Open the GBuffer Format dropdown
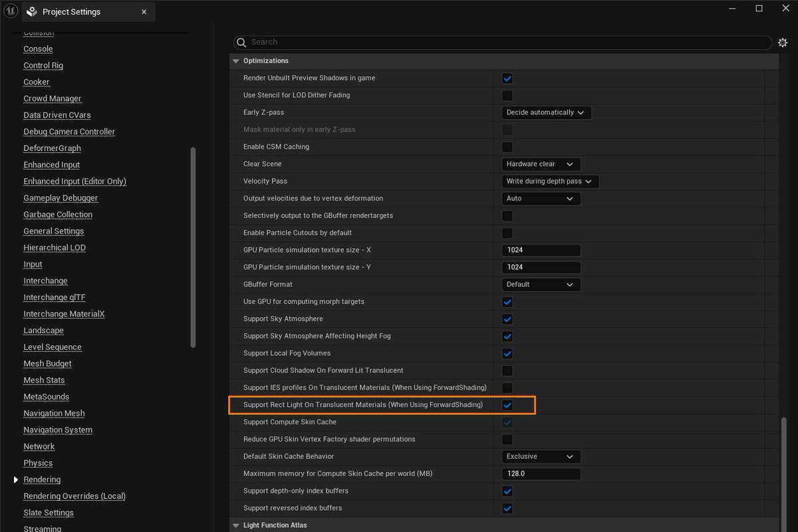Screen dimensions: 798x532 coord(541,284)
